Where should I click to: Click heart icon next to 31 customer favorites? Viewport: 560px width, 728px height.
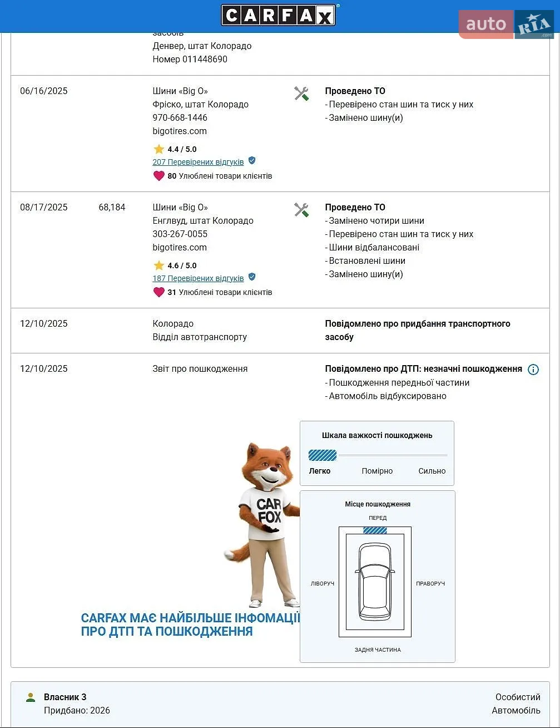[159, 292]
